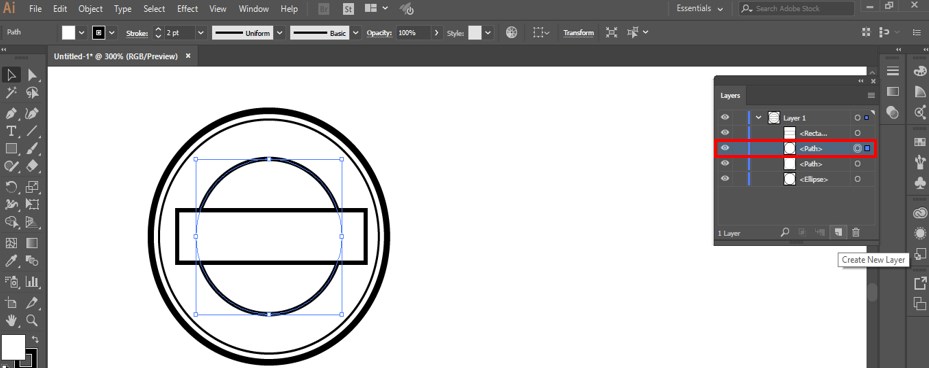This screenshot has height=368, width=929.
Task: Select the Shaper tool
Action: click(11, 167)
